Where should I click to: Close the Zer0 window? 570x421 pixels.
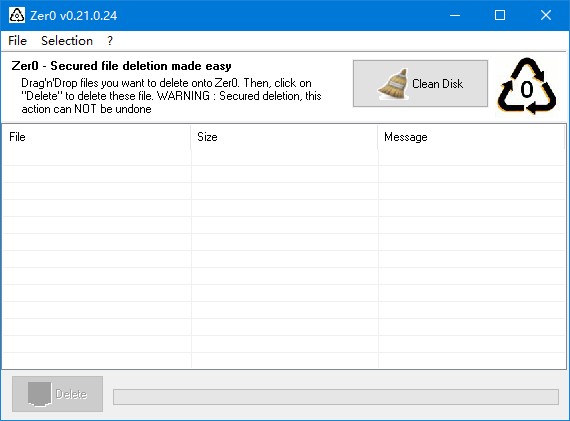tap(546, 15)
